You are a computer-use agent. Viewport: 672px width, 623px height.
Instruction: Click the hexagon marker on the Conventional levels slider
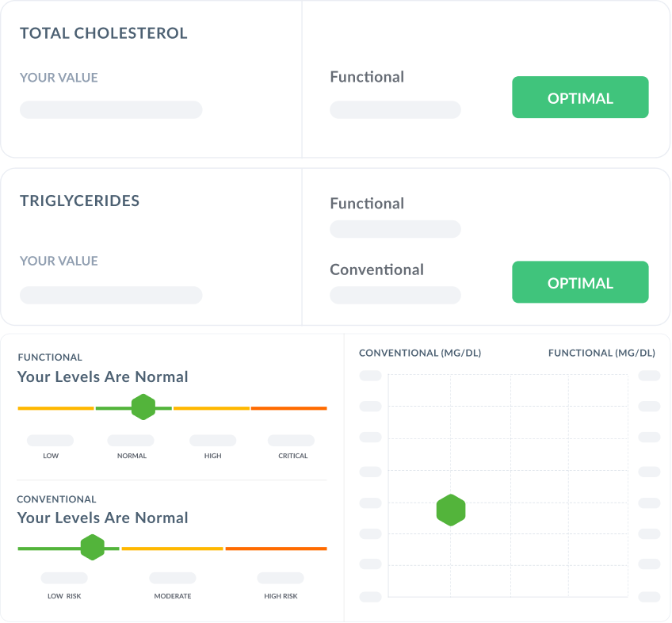(93, 547)
